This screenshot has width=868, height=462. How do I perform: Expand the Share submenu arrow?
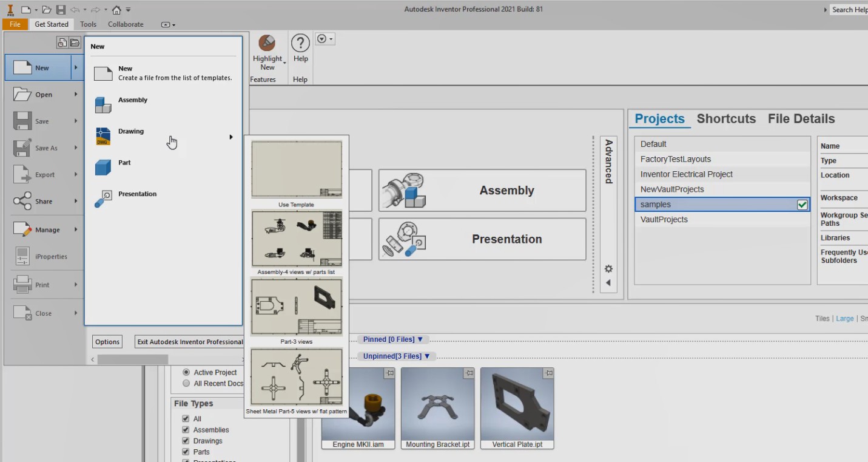[x=76, y=202]
